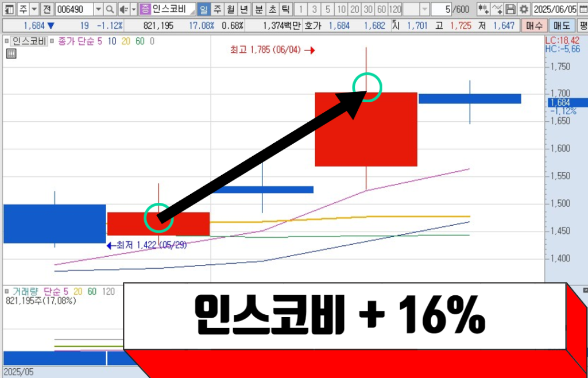Expand the stock code 006490 dropdown arrow
588x378 pixels.
point(98,9)
